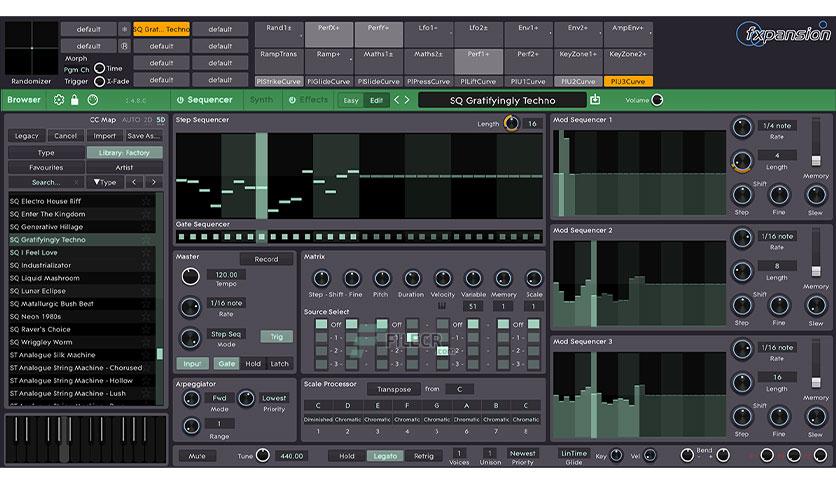
Task: Click the Matrix Pitch knob
Action: coord(382,278)
